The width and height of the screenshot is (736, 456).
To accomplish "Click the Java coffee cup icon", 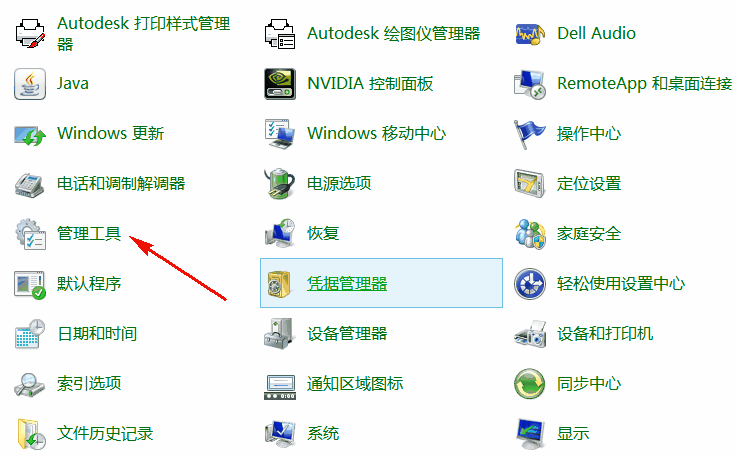I will [x=30, y=84].
